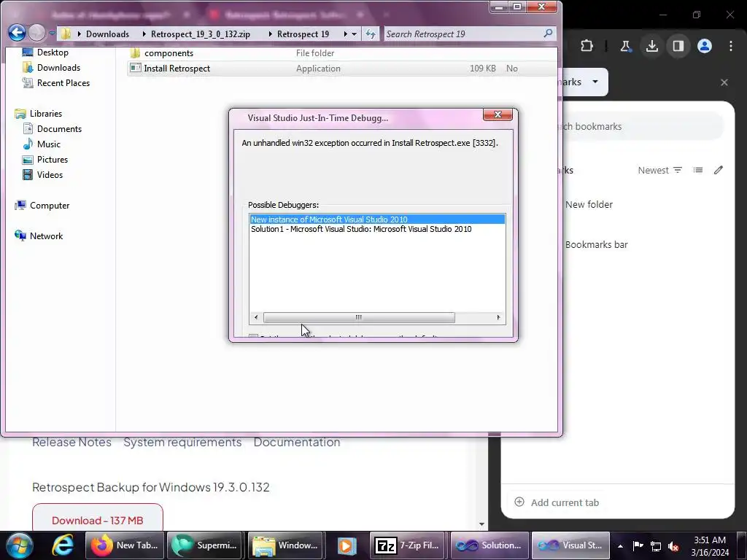Click the edit bookmarks pencil icon
This screenshot has height=560, width=747.
tap(719, 170)
